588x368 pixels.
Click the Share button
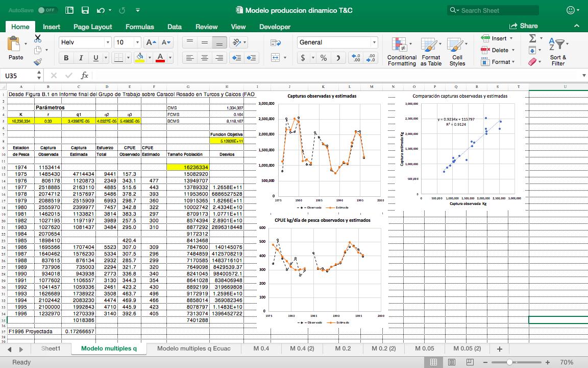coord(523,26)
